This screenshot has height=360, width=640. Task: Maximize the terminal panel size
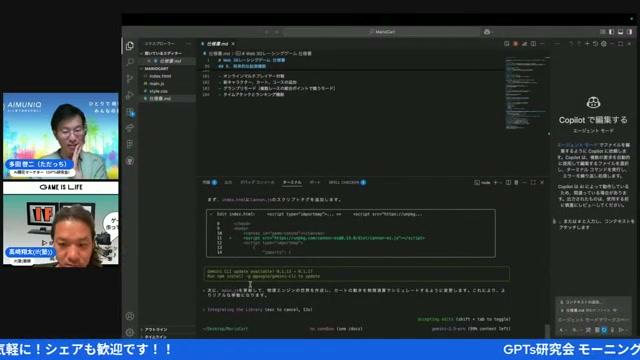point(533,182)
